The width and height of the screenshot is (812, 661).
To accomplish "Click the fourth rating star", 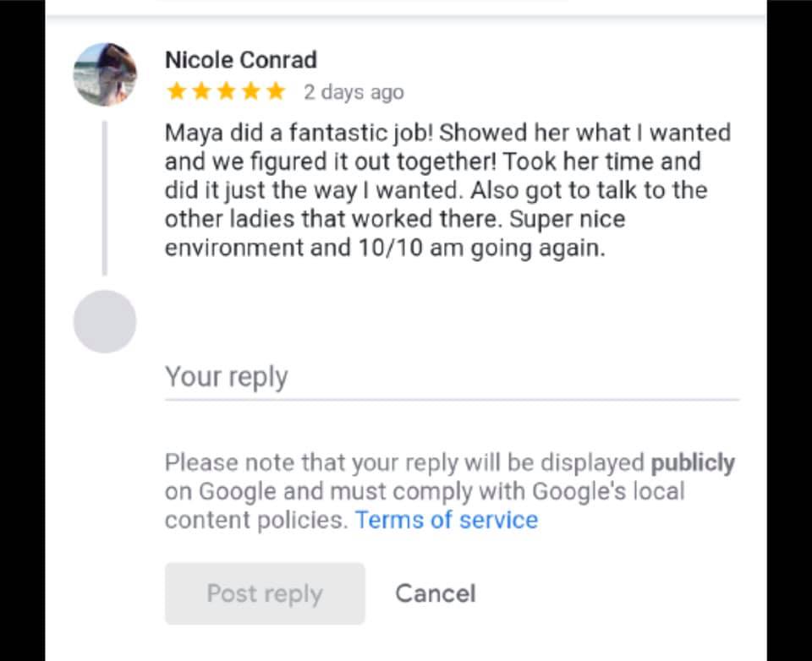I will click(x=251, y=91).
